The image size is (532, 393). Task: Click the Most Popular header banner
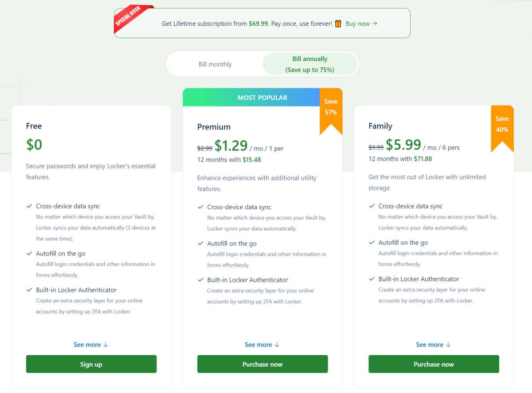click(x=251, y=97)
